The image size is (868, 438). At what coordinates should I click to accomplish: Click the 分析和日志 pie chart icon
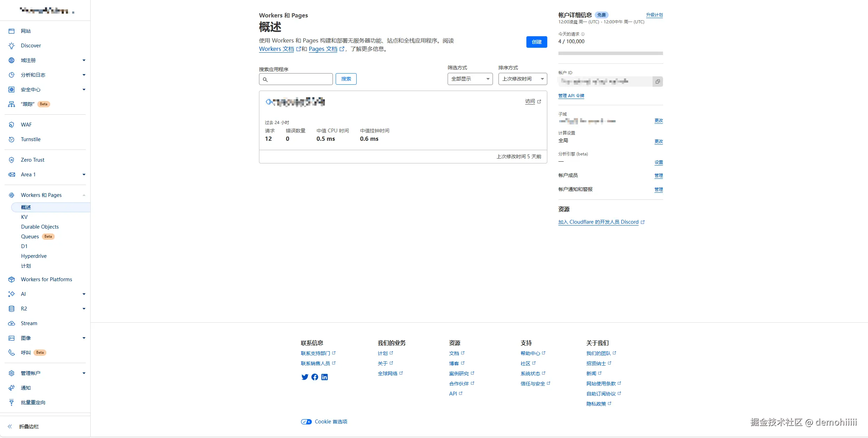(12, 75)
